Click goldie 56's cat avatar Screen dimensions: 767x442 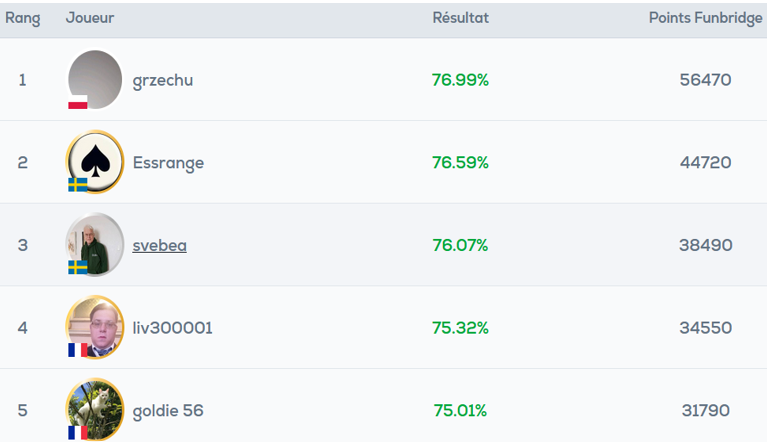click(95, 410)
